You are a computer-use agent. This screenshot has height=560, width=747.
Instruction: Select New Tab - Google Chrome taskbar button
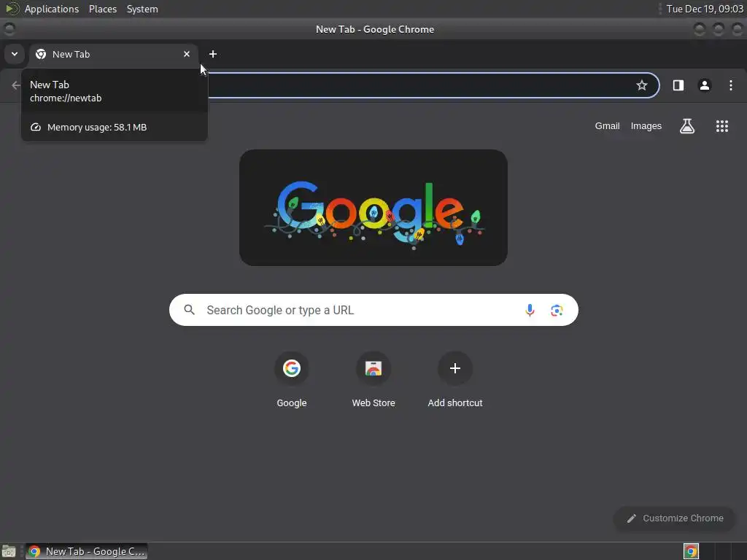(86, 551)
